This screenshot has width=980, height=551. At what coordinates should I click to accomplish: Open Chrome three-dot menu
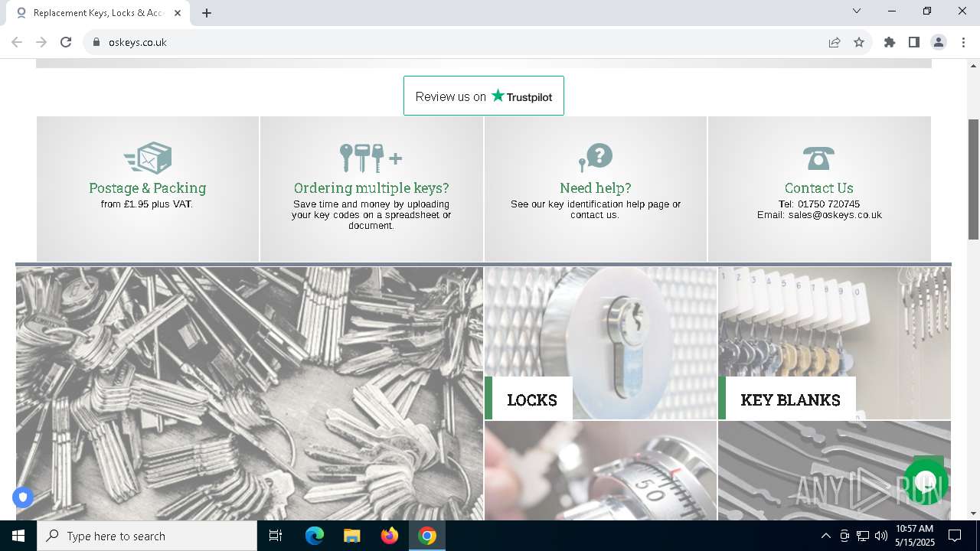pyautogui.click(x=962, y=42)
